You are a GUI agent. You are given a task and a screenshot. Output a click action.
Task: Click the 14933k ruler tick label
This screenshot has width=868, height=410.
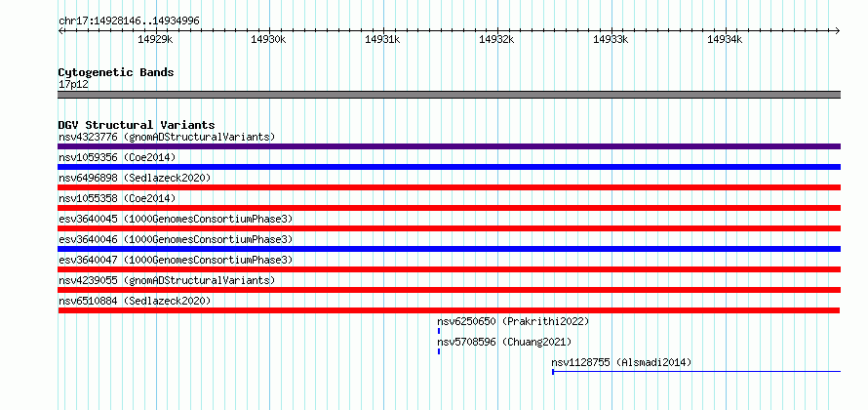coord(611,39)
